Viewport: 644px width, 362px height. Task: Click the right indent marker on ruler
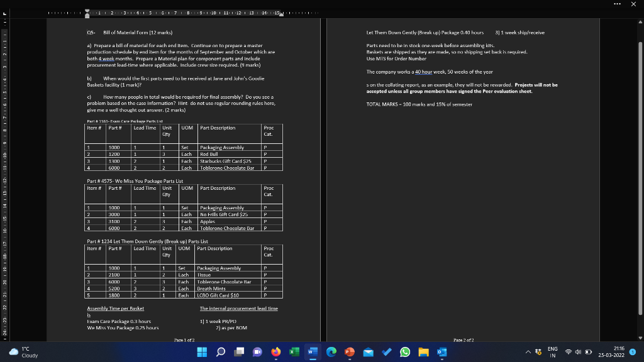coord(281,14)
